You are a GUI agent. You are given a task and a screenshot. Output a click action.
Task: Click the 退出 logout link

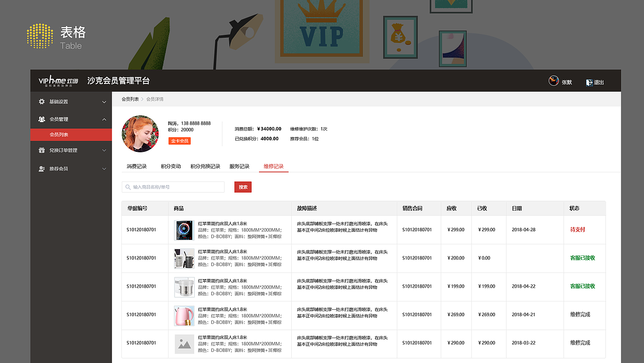[599, 82]
